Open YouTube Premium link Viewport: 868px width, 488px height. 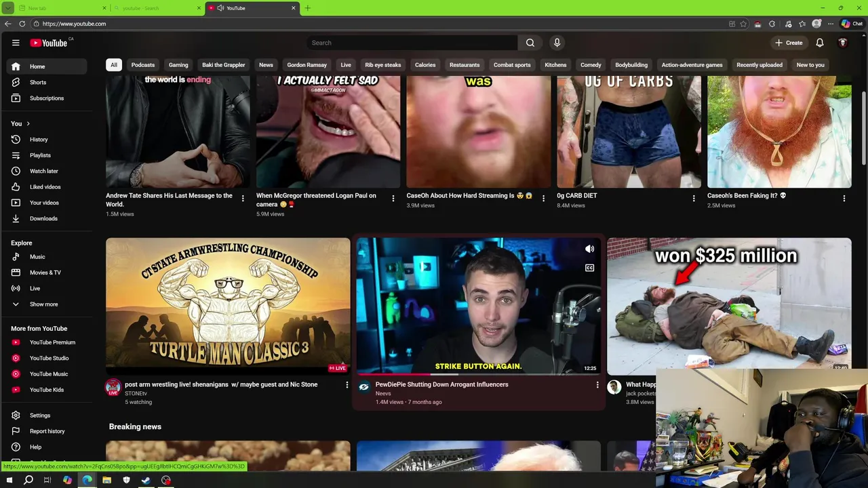47,342
